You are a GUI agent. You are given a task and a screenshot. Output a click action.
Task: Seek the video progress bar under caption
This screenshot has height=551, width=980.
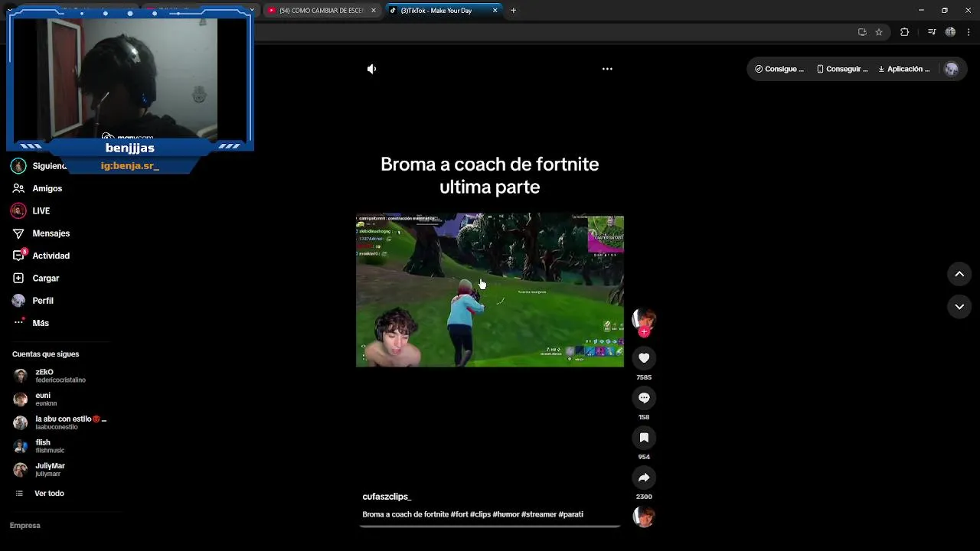click(490, 527)
